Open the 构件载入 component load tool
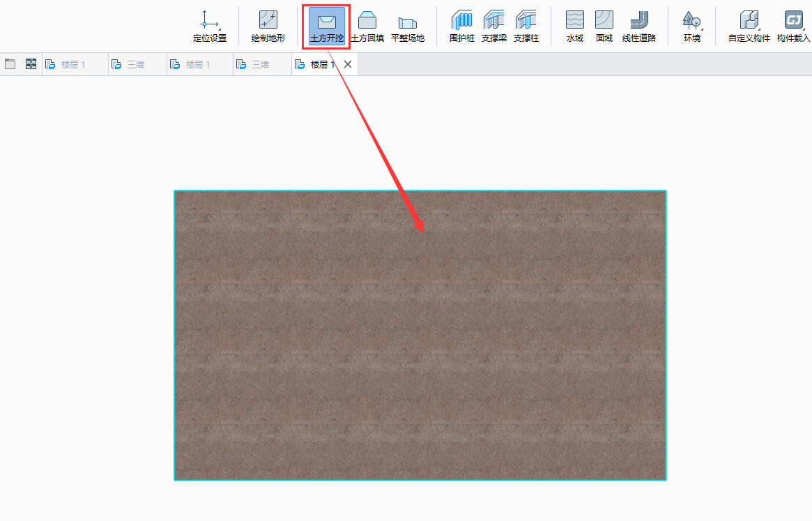812x521 pixels. (x=793, y=27)
